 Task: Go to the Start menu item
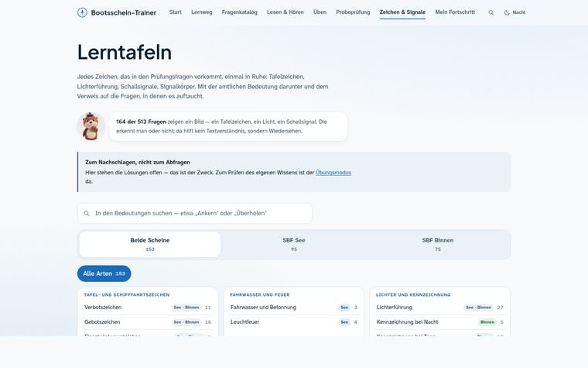(176, 12)
